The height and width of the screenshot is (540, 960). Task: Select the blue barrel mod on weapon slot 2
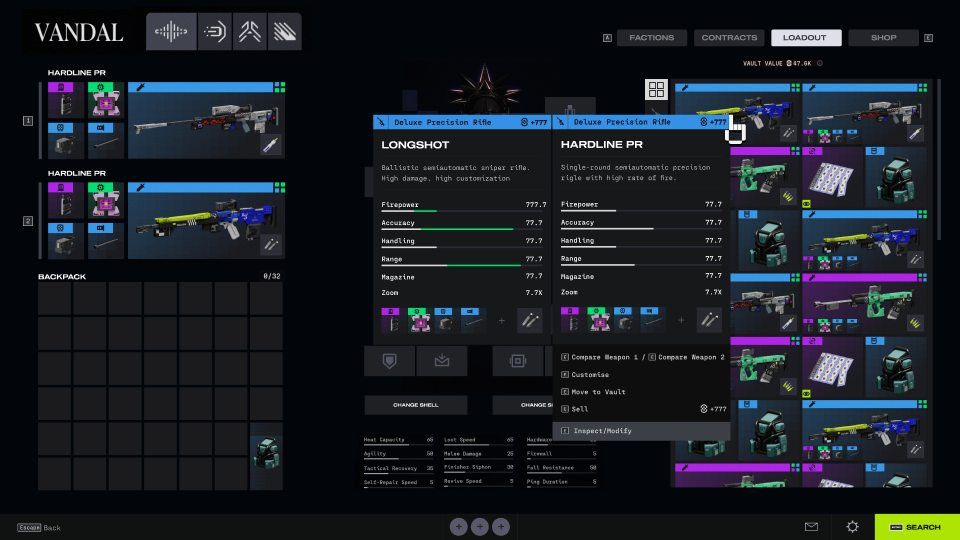(105, 240)
